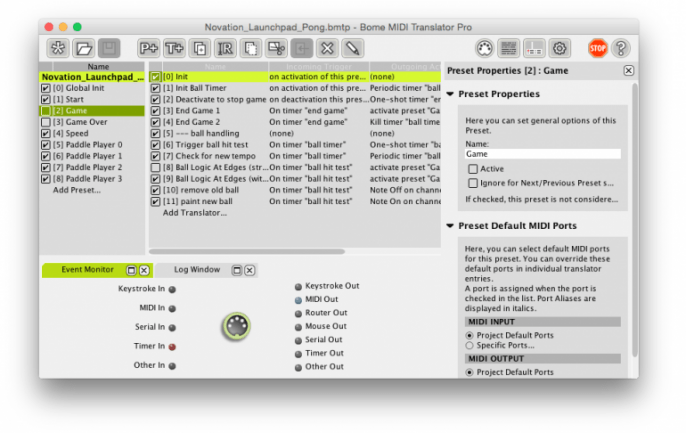Open the project file with folder icon
This screenshot has width=686, height=433.
(83, 48)
